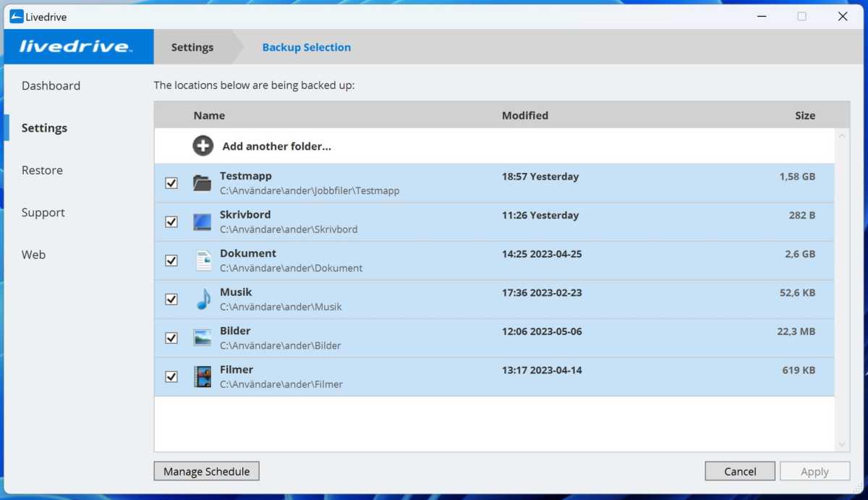The image size is (868, 500).
Task: Click the plus icon to add another folder
Action: tap(203, 146)
